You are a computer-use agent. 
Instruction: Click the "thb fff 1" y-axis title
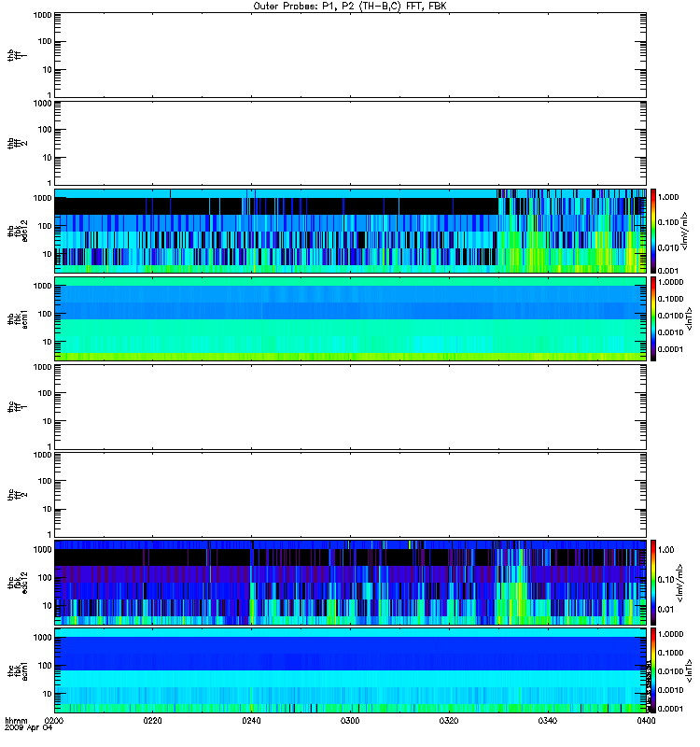pyautogui.click(x=17, y=55)
